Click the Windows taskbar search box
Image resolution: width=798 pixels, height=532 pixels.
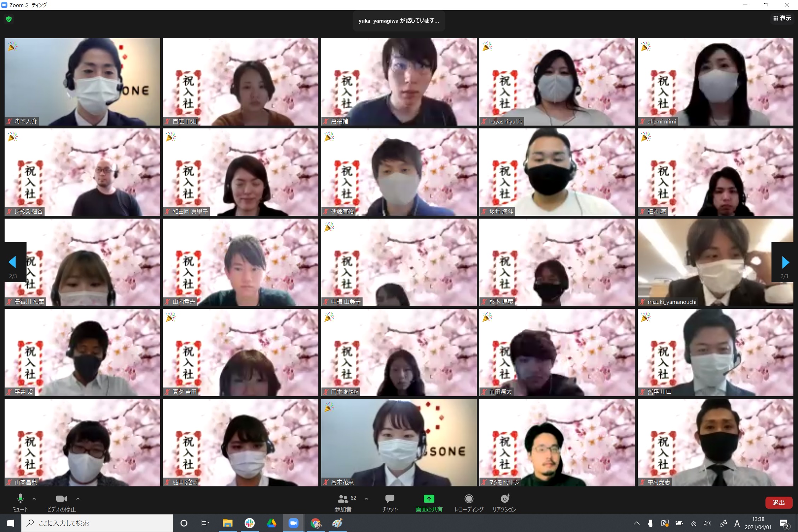click(x=97, y=523)
